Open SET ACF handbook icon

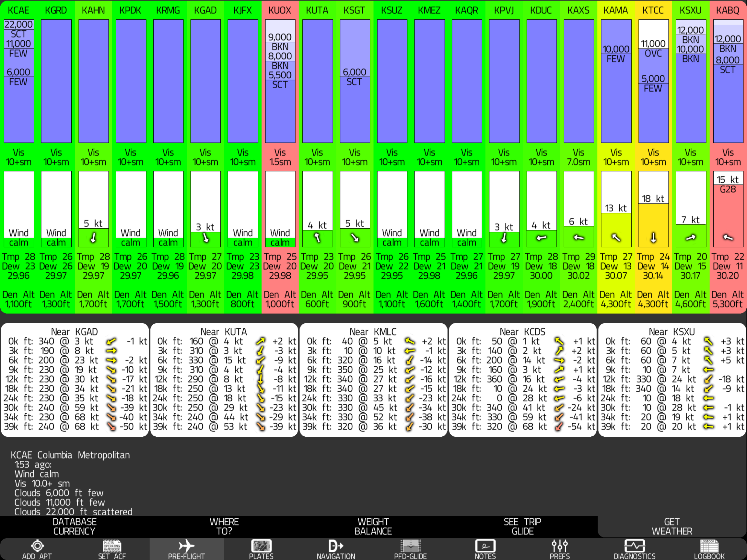click(x=112, y=546)
